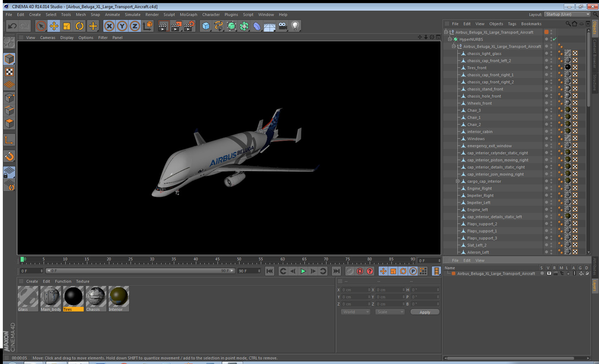Switch to Polygons mode

9,123
